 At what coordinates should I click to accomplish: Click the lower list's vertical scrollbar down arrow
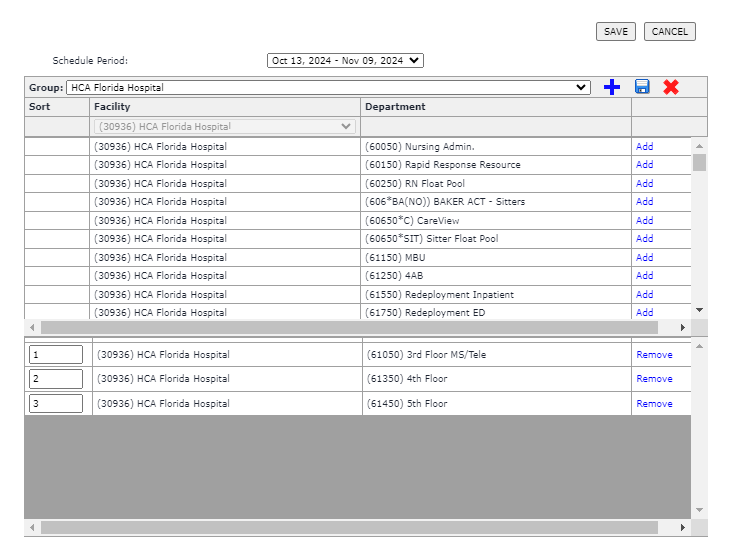[699, 510]
